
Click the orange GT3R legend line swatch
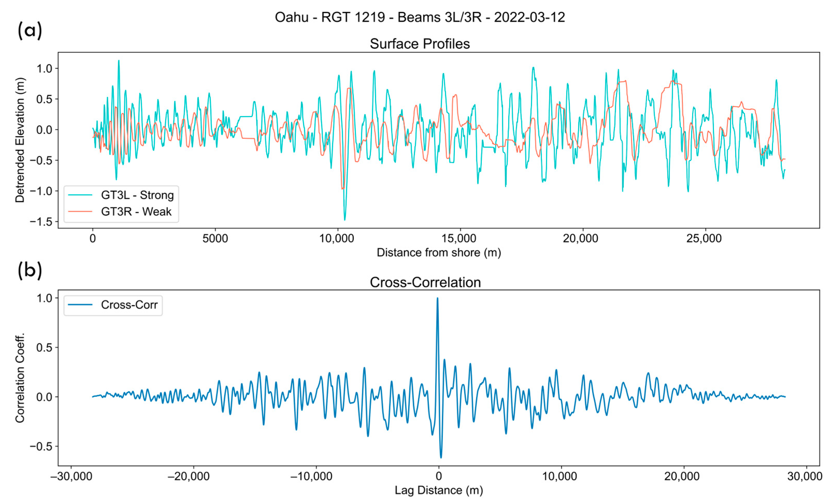click(x=80, y=212)
